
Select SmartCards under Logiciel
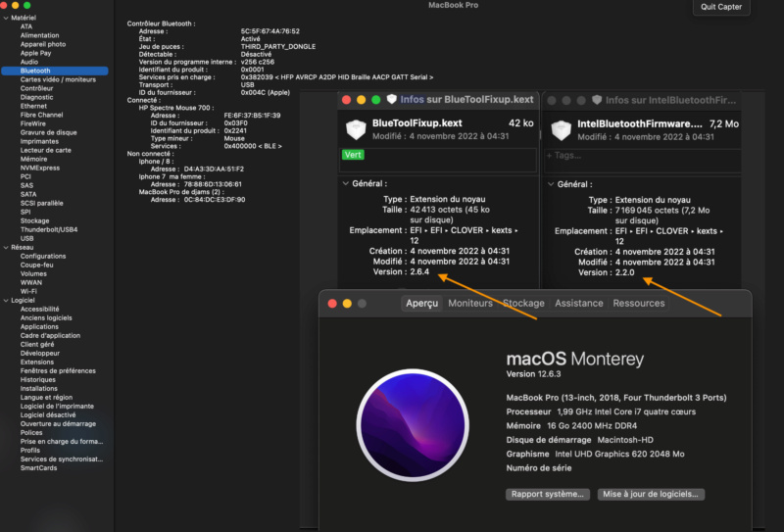(x=38, y=468)
